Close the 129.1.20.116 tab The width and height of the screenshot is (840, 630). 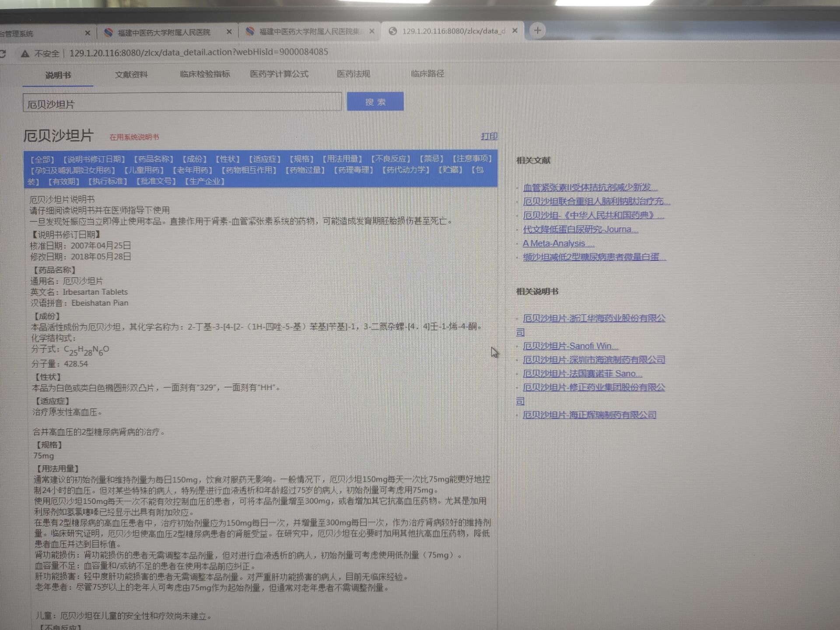point(515,31)
